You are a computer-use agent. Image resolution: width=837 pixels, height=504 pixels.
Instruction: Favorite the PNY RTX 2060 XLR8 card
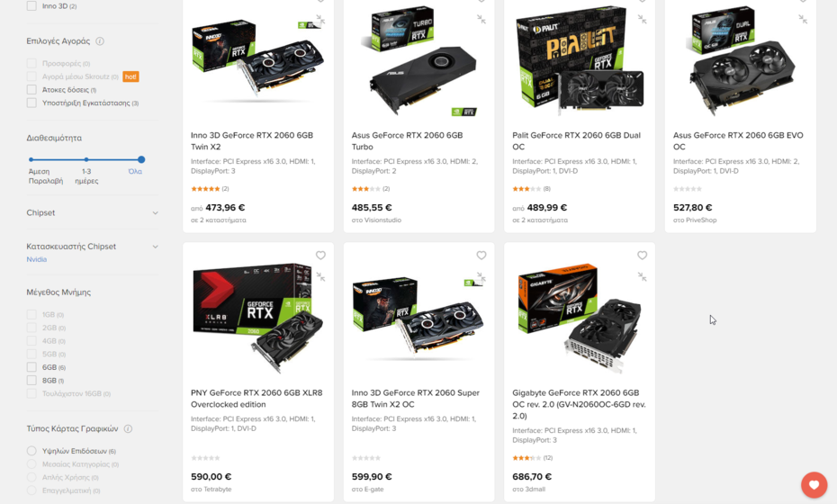320,256
